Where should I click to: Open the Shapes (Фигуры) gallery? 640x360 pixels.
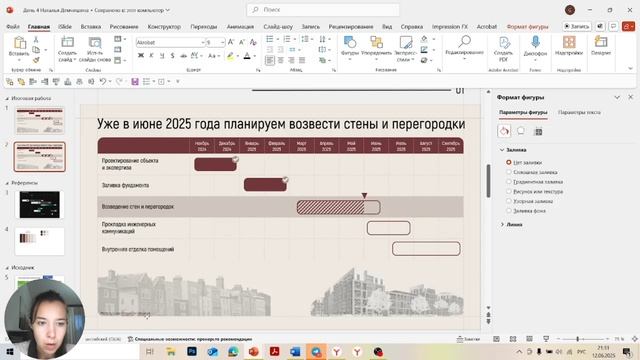(350, 42)
